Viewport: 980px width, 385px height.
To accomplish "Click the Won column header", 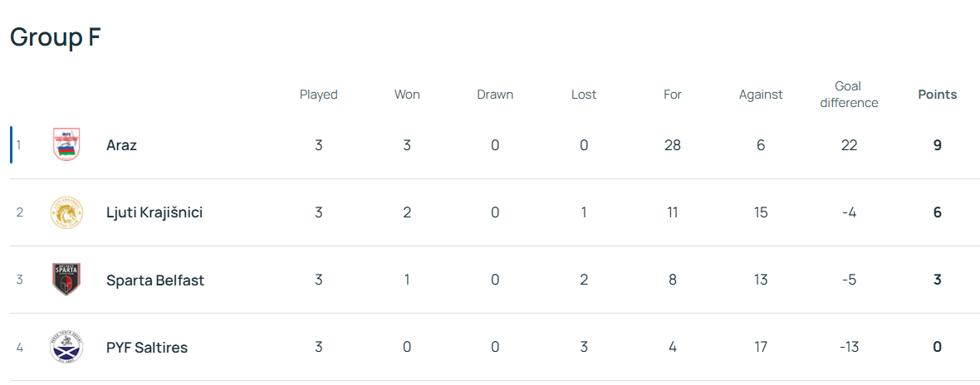I will [x=407, y=95].
